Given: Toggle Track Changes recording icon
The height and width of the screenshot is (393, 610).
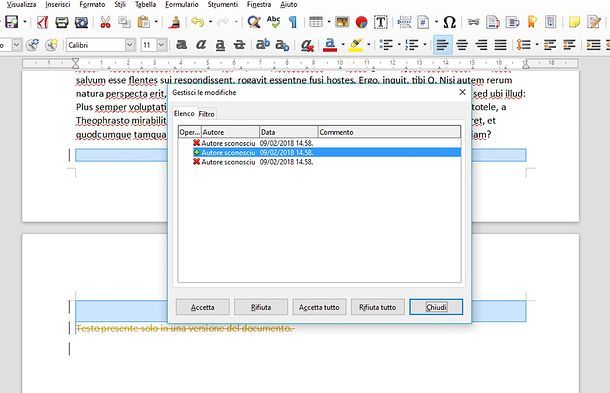Looking at the screenshot, I should click(594, 22).
